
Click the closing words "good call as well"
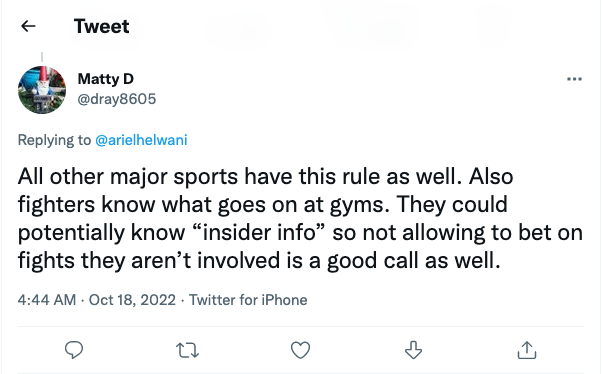coord(414,261)
